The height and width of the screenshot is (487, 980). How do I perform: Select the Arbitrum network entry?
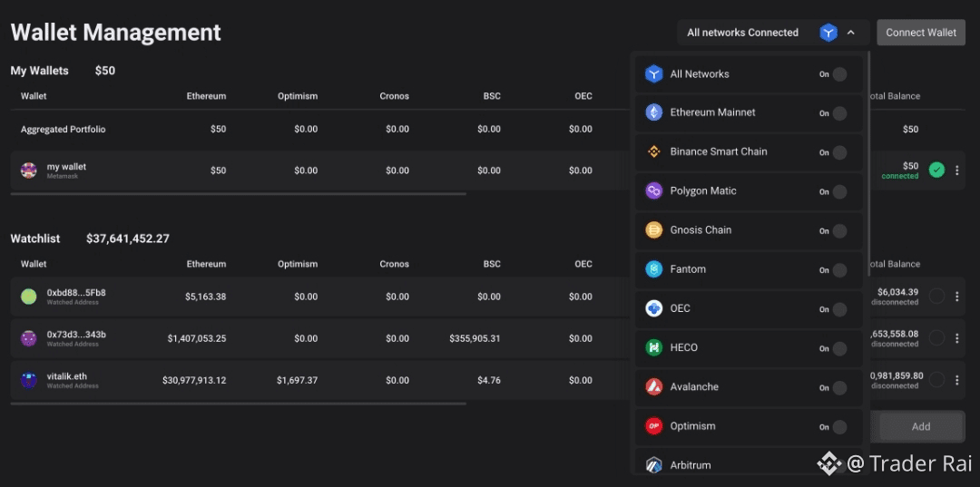[691, 464]
